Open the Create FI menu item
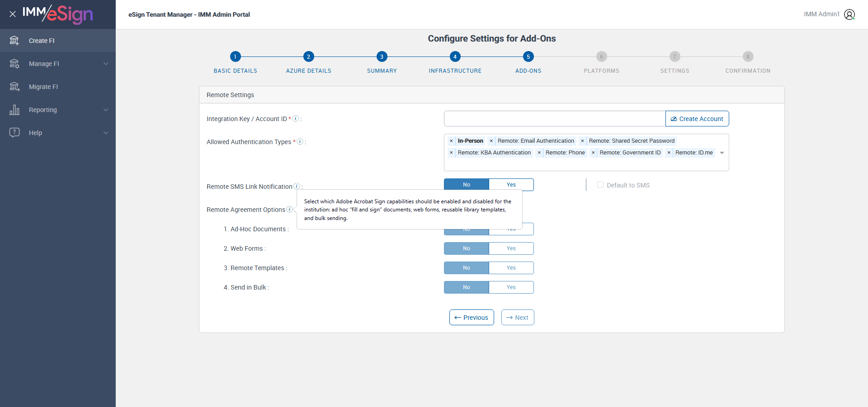Image resolution: width=868 pixels, height=407 pixels. pyautogui.click(x=58, y=41)
